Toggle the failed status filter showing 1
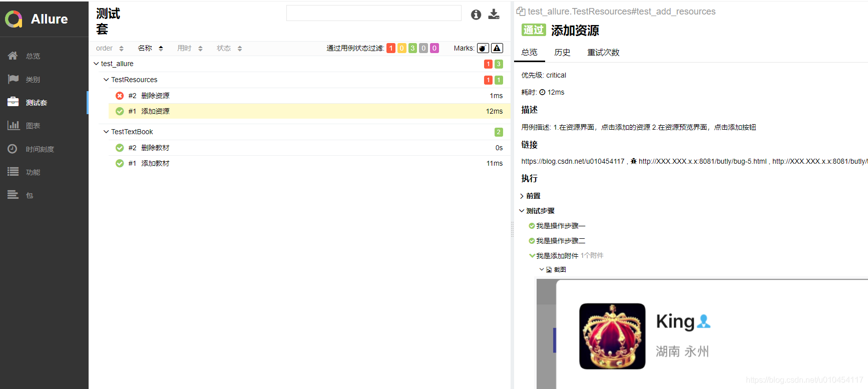Viewport: 868px width, 389px height. 391,48
